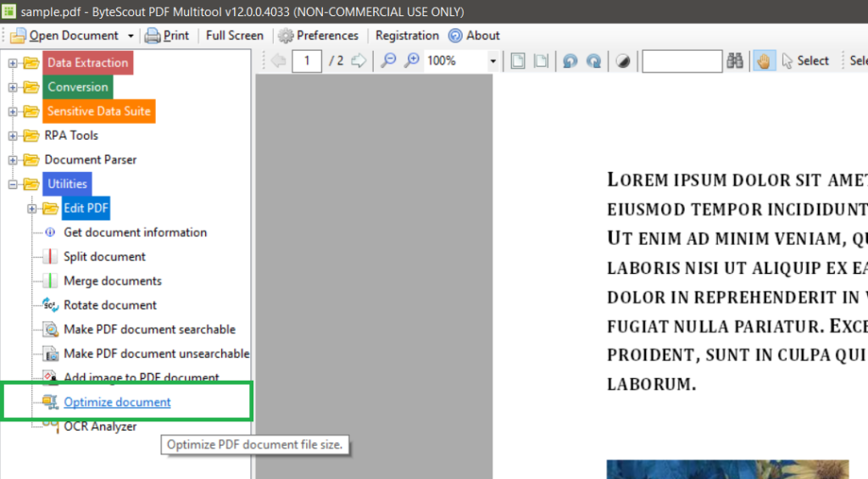
Task: Activate the Select cursor tool
Action: 804,61
